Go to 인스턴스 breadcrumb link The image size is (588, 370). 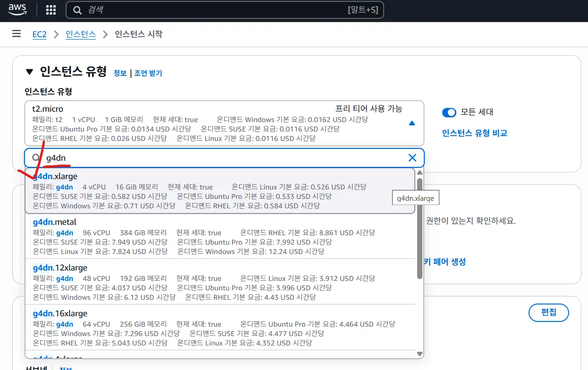pos(81,34)
